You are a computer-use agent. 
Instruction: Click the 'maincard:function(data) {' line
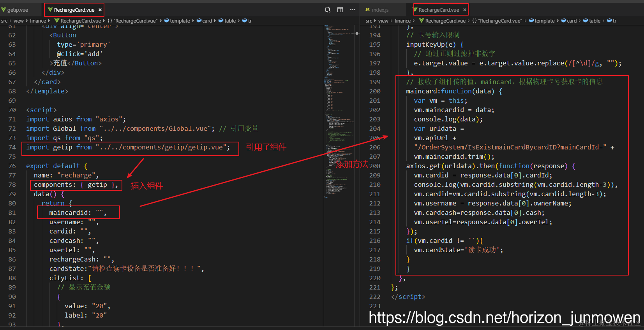tap(454, 91)
